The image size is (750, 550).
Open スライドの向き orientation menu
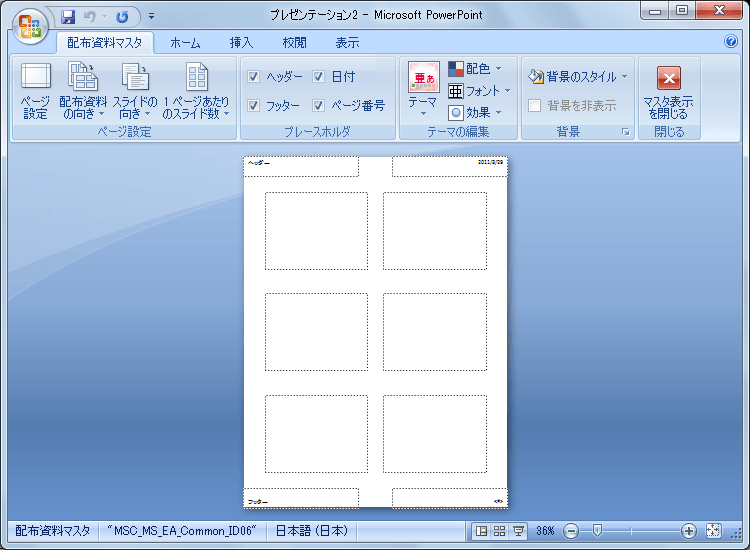point(135,90)
